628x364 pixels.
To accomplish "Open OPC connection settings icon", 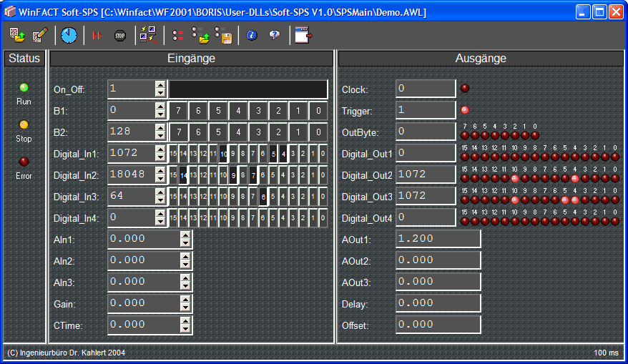I will 148,35.
